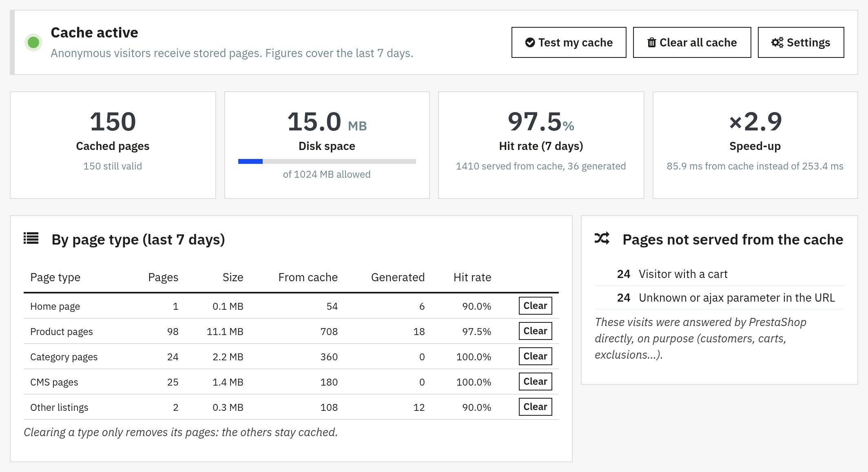Click the Clear all cache button

pos(692,42)
